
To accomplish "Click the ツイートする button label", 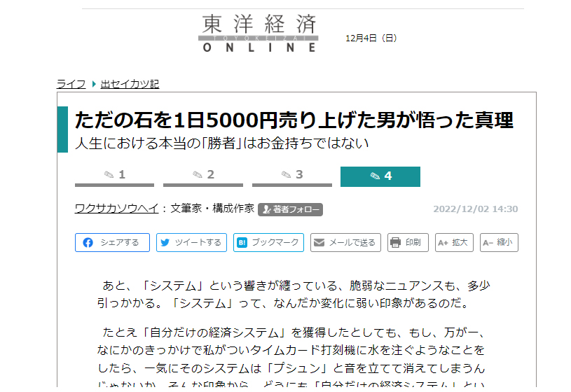I will coord(198,243).
